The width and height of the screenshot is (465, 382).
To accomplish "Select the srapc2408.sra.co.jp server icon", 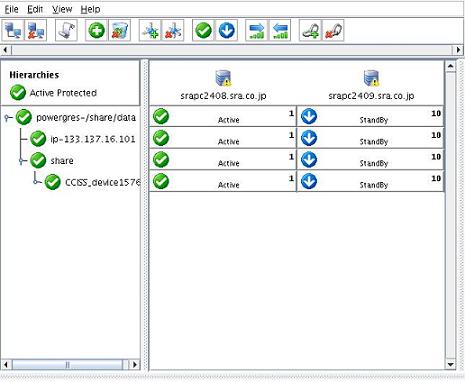I will 223,78.
